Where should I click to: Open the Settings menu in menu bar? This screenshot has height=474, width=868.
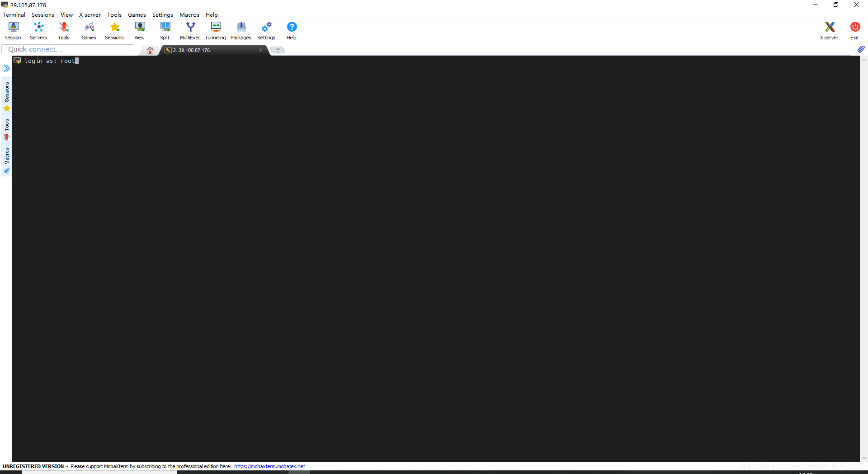(x=163, y=15)
